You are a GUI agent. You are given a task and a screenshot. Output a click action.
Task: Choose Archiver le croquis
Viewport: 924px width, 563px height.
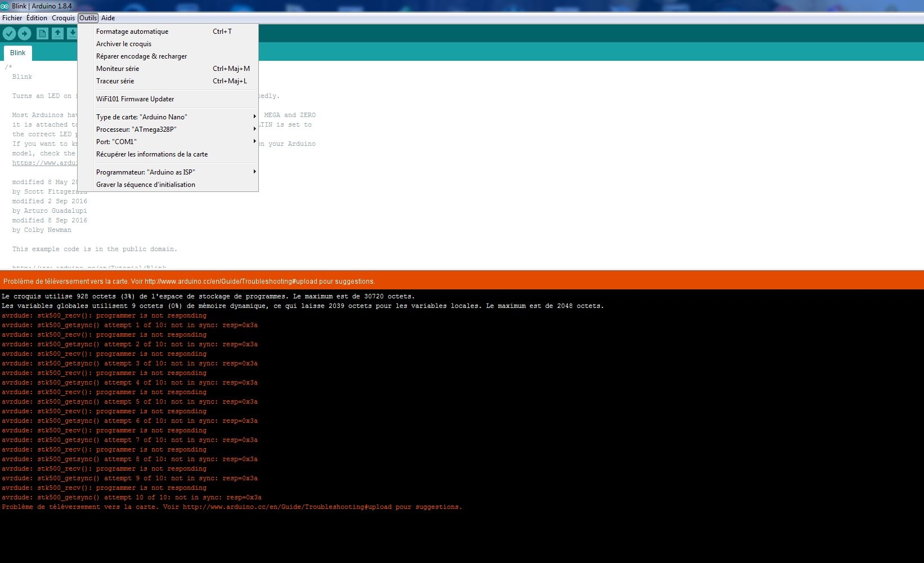pyautogui.click(x=168, y=44)
